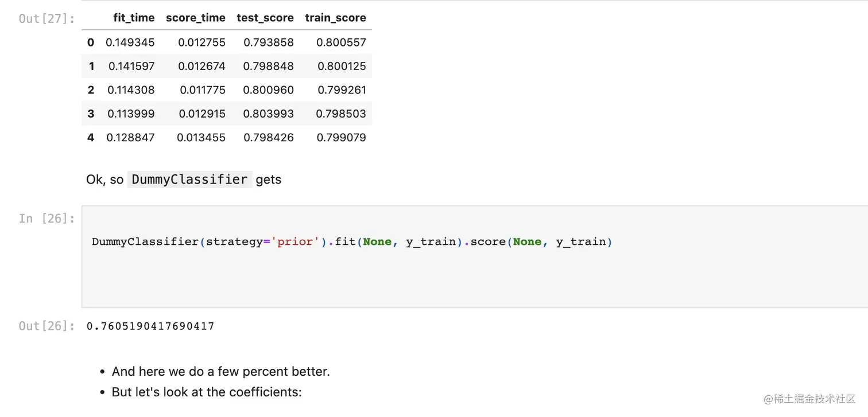This screenshot has height=417, width=868.
Task: Click the output value 0.7605190417690417
Action: pos(150,326)
